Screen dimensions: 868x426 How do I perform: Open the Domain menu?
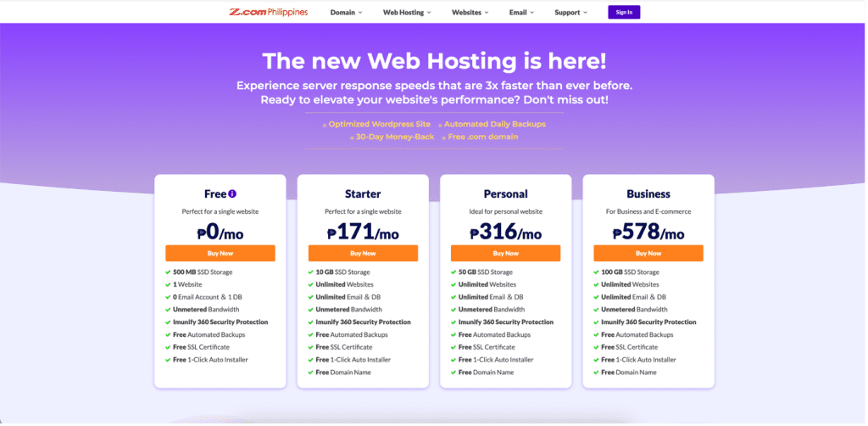[x=346, y=12]
